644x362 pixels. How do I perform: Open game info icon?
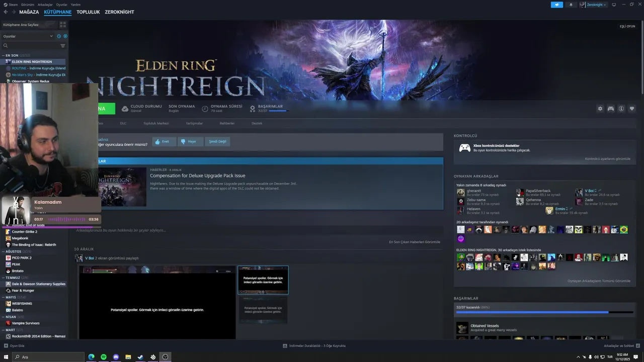tap(621, 109)
